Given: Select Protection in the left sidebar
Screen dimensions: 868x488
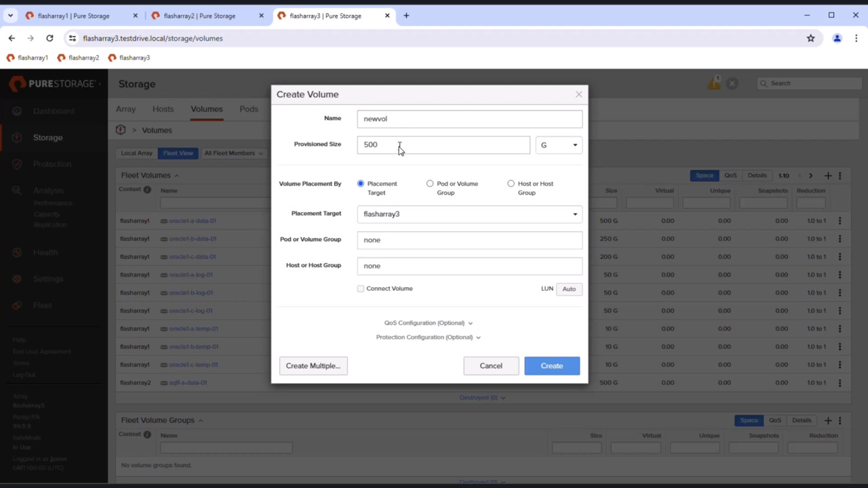Looking at the screenshot, I should click(52, 163).
